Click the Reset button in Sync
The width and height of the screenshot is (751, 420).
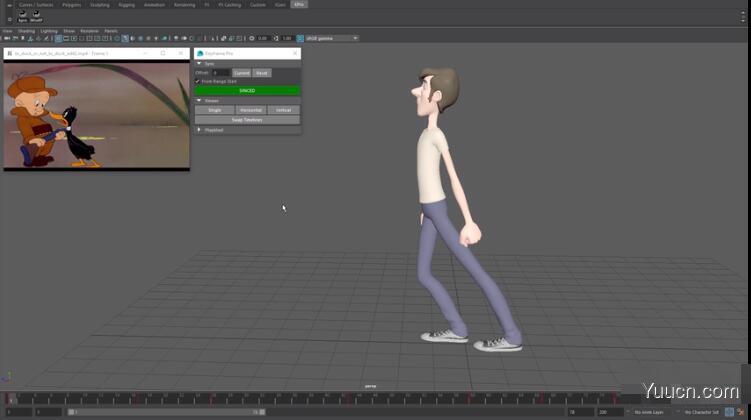click(262, 73)
